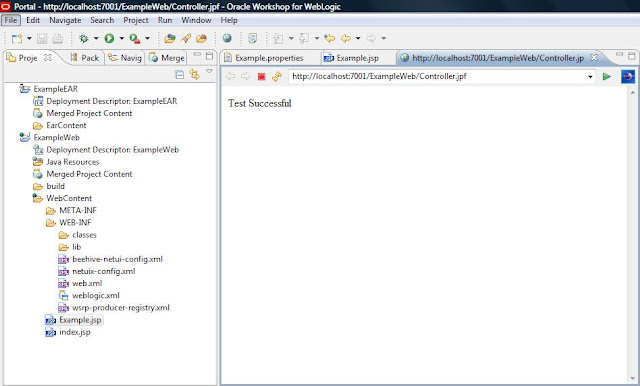Open the Run dropdown arrow

point(121,38)
